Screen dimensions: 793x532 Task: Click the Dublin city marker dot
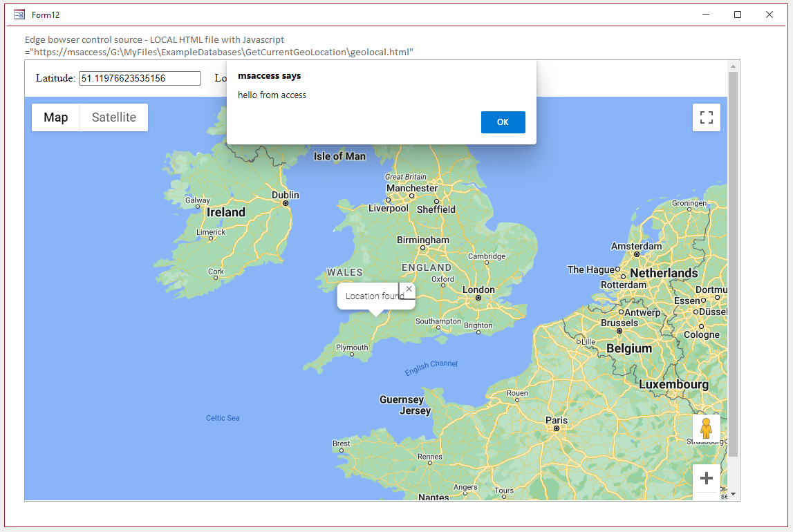click(286, 203)
